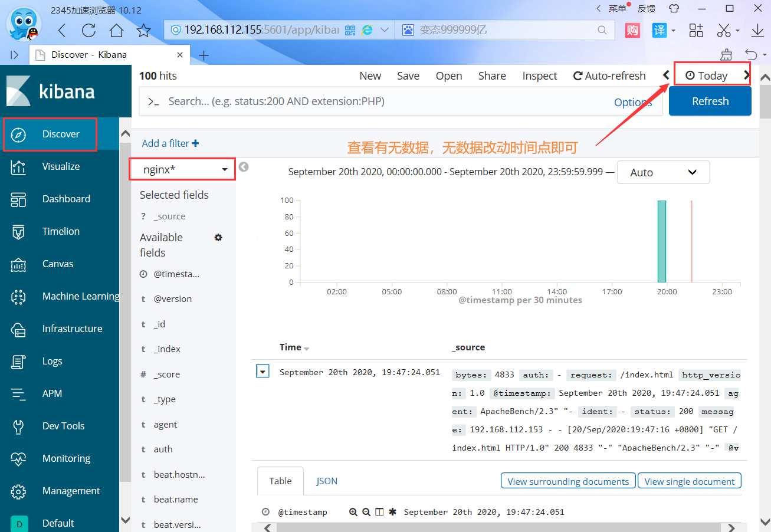This screenshot has height=532, width=771.
Task: Open scissors tool dropdown arrow
Action: coord(737,30)
